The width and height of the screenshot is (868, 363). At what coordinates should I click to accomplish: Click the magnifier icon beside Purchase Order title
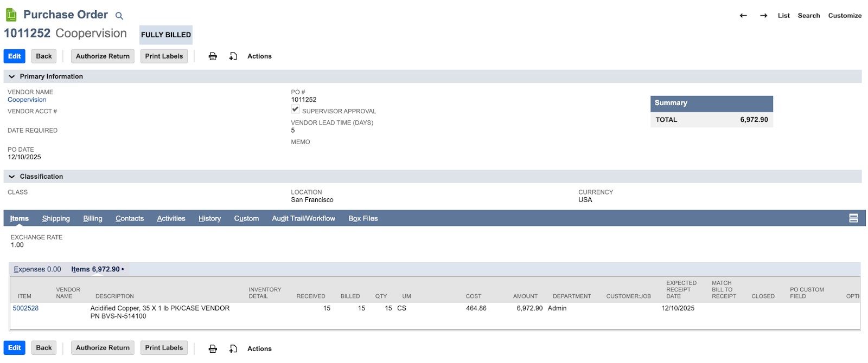pos(119,16)
